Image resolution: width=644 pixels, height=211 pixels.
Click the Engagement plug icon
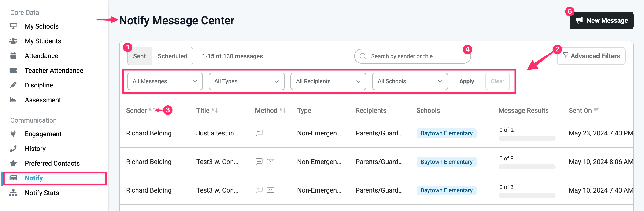pyautogui.click(x=13, y=134)
